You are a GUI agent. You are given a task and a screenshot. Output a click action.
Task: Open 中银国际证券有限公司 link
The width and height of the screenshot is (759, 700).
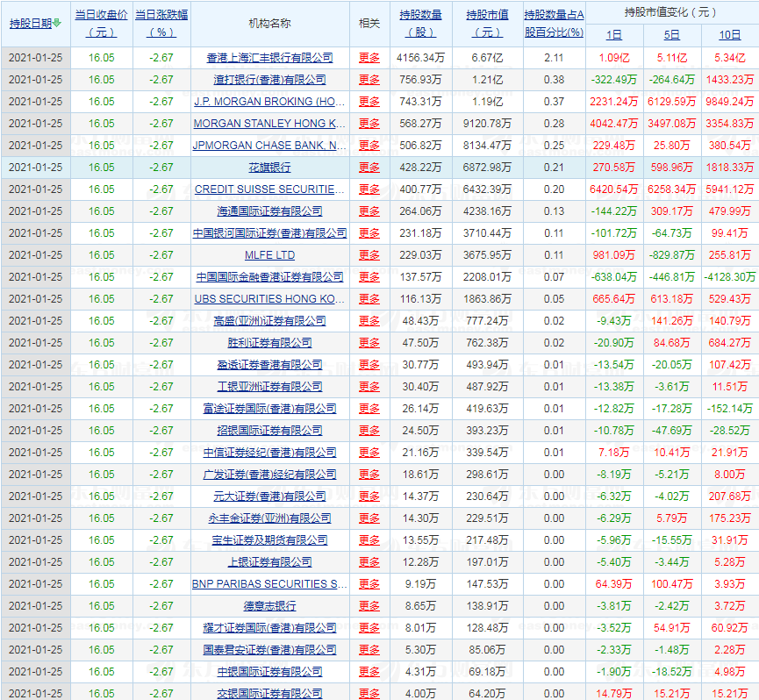tap(269, 672)
